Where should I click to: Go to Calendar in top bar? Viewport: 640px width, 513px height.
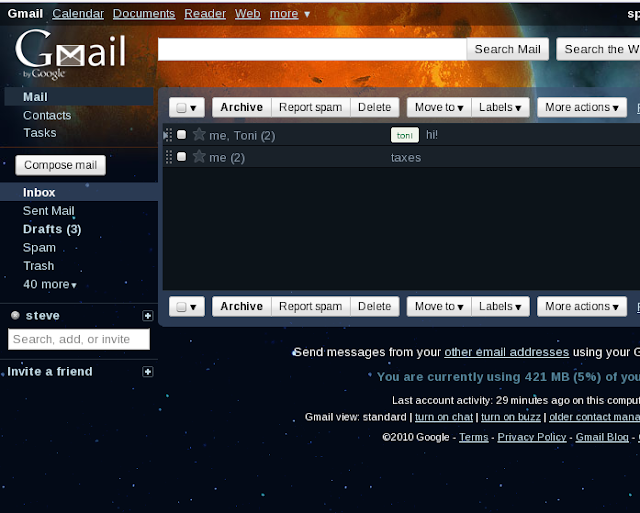tap(78, 14)
